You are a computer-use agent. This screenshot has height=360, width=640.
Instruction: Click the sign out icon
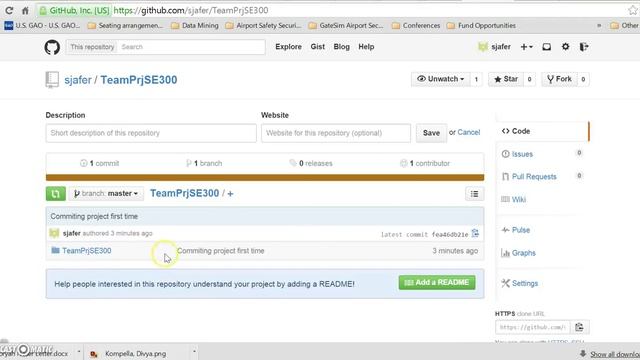[584, 47]
